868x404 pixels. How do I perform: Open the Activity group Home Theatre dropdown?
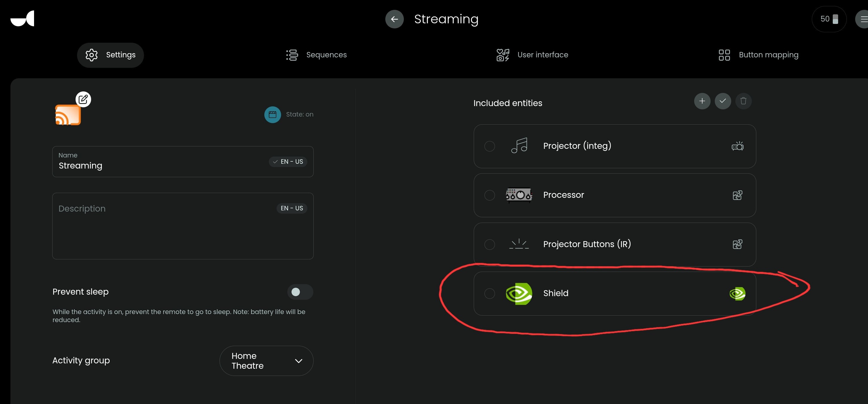click(266, 360)
